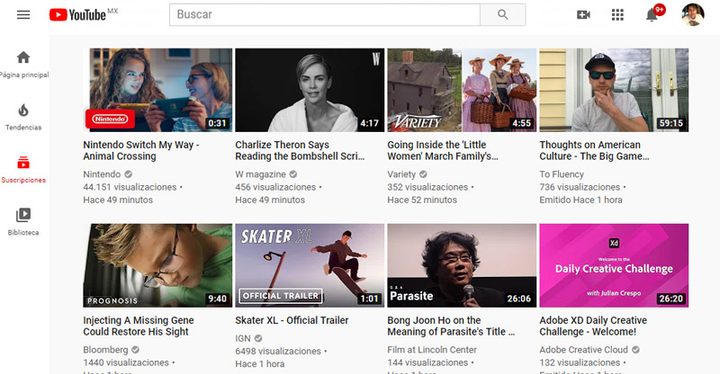
Task: Play the Skater XL trailer thumbnail
Action: (x=309, y=266)
